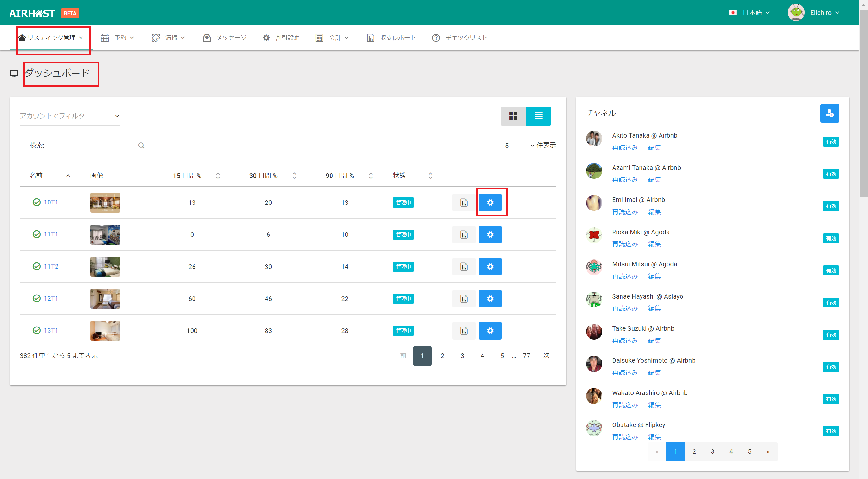
Task: Switch to list view layout
Action: point(538,116)
